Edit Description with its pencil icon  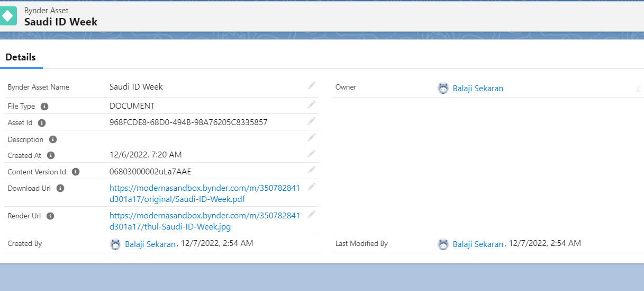(x=312, y=137)
